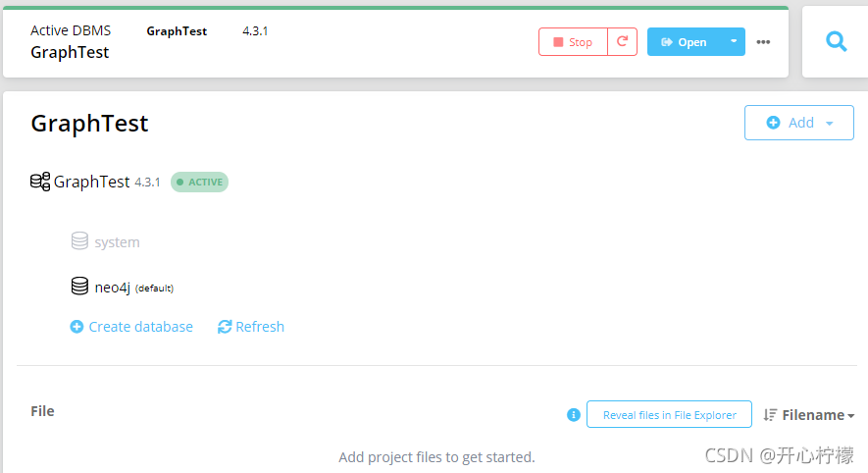
Task: Stop the GraphTest DBMS
Action: 573,42
